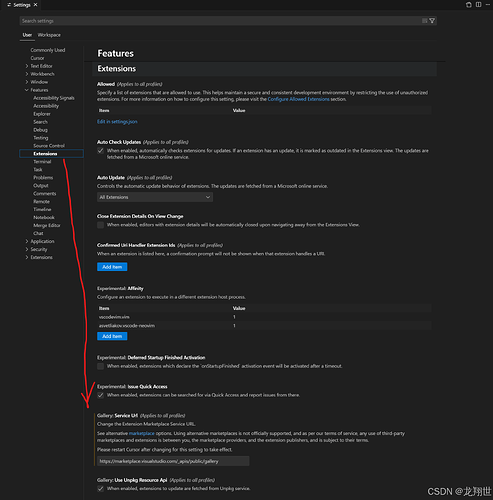
Task: Click the Split Editor icon
Action: 478,5
